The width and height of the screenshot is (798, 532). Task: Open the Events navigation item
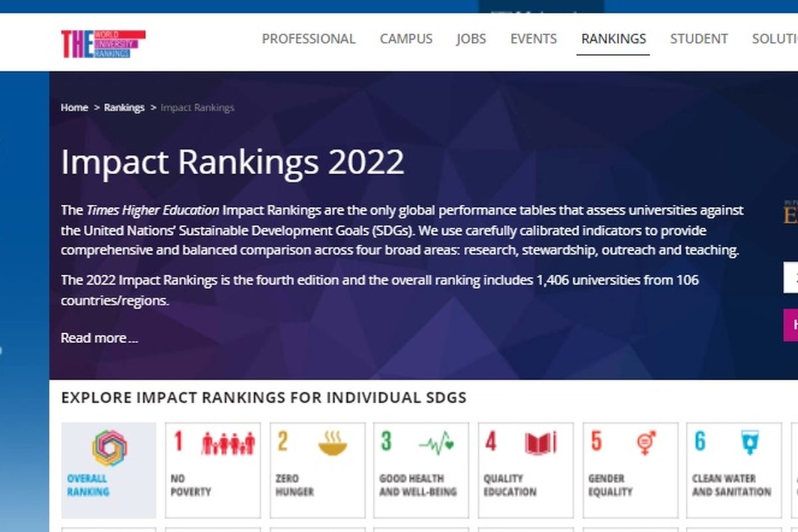(533, 39)
